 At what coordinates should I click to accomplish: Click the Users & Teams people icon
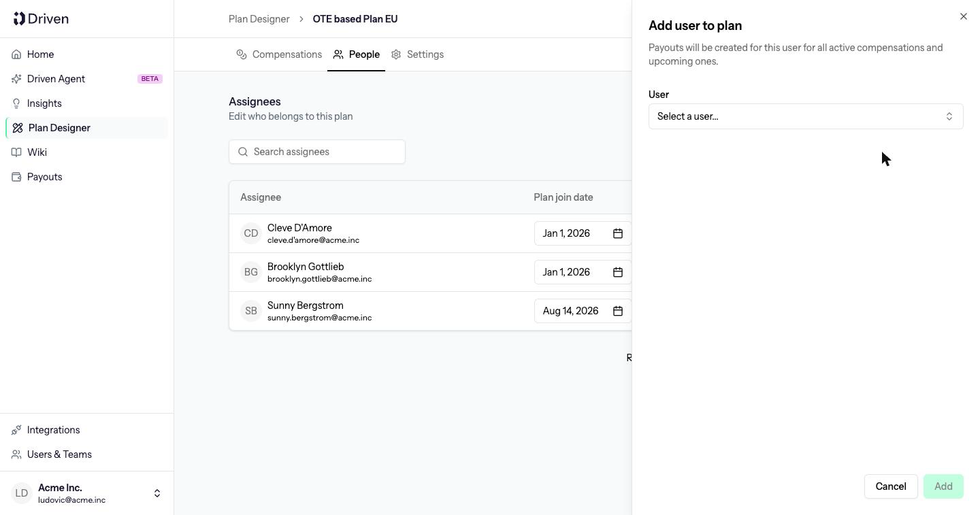pyautogui.click(x=16, y=454)
